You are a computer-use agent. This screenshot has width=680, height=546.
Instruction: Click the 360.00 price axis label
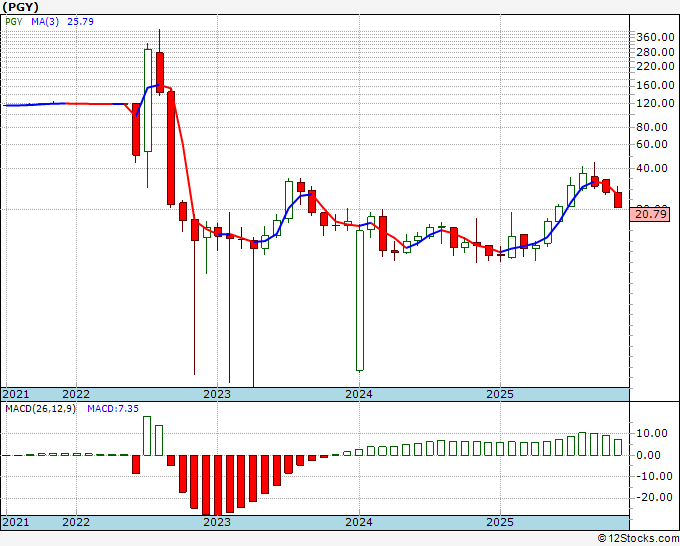655,37
